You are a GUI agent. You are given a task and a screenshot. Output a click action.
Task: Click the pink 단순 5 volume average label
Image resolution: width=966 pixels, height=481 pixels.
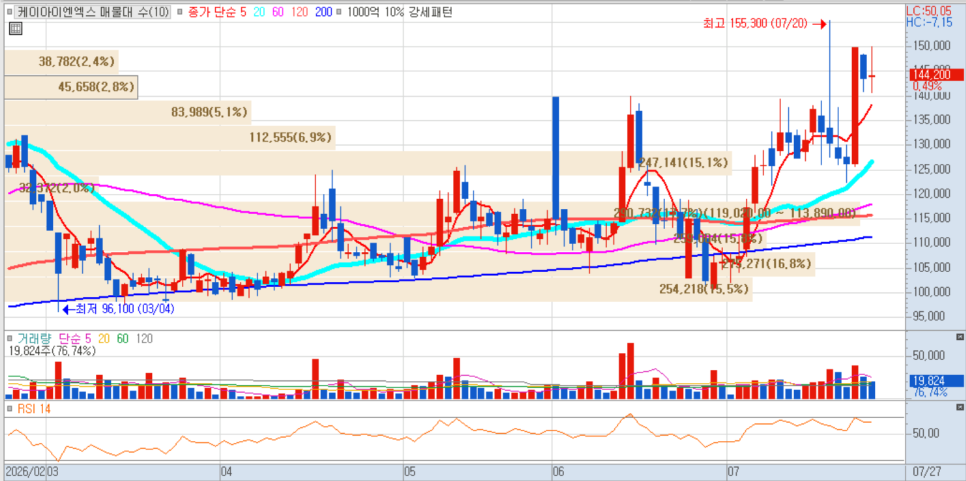coord(74,339)
